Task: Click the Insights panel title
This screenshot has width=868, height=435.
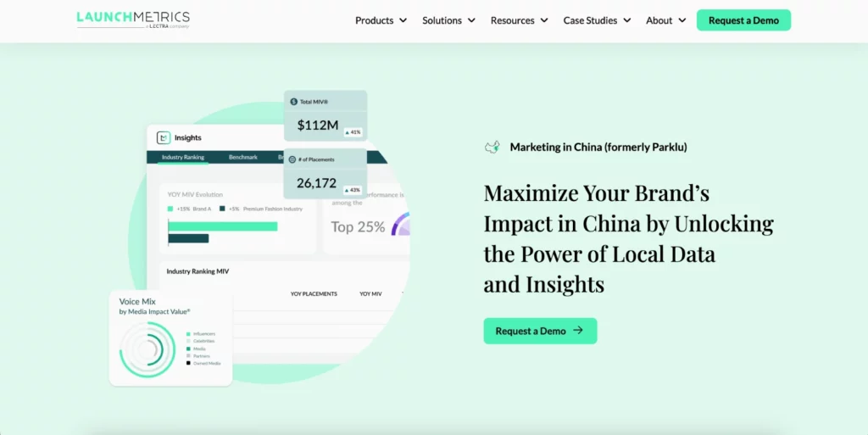Action: click(187, 138)
